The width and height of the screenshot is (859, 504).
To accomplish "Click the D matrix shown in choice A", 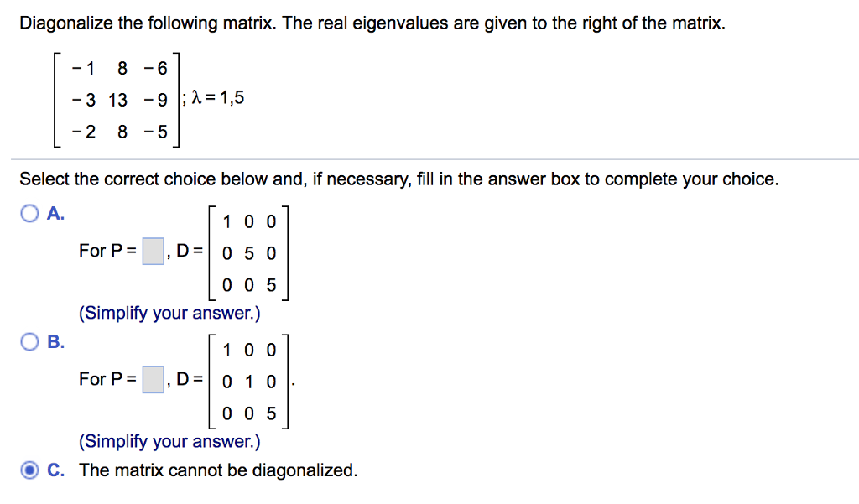I will [249, 253].
